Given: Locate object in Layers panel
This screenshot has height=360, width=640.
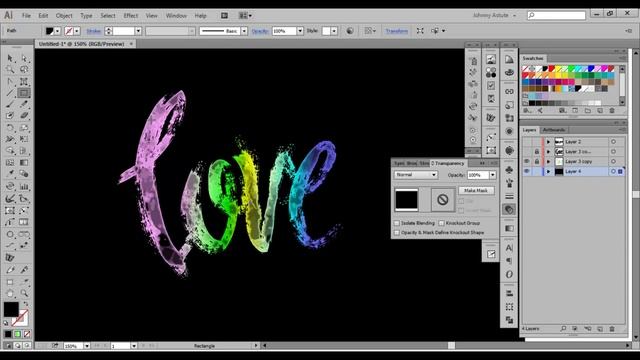Looking at the screenshot, I should (563, 329).
